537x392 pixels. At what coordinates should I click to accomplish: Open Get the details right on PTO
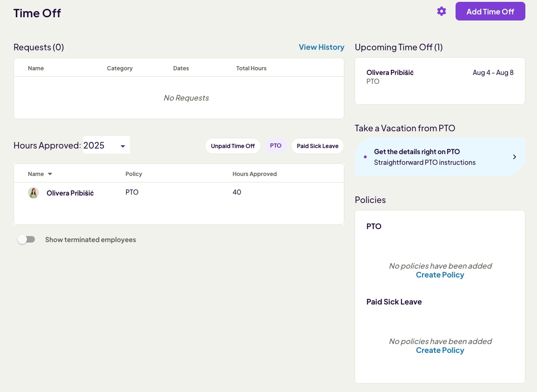417,152
